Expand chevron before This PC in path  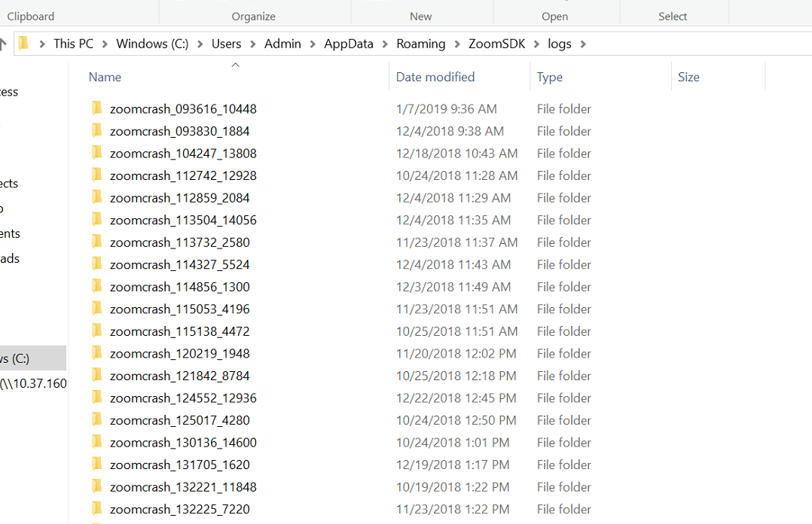pos(42,44)
